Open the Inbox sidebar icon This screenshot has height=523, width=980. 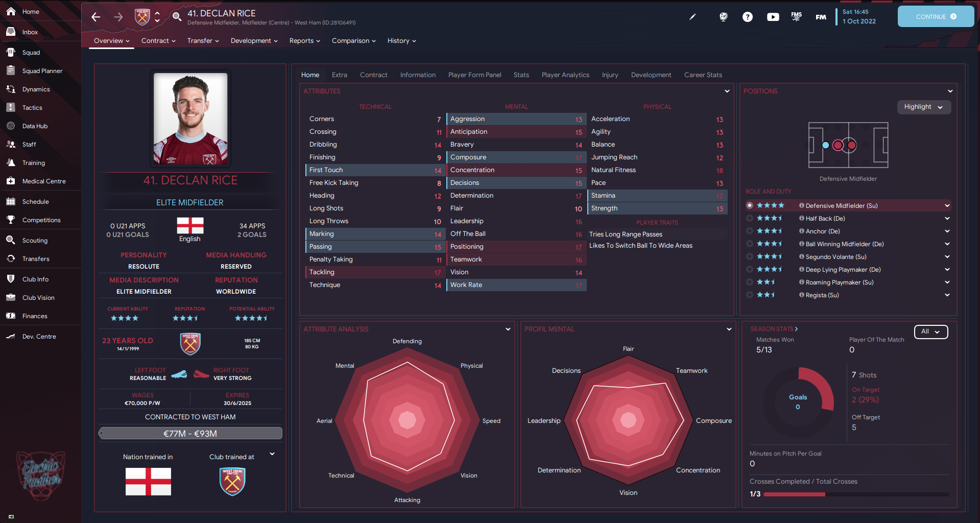11,32
